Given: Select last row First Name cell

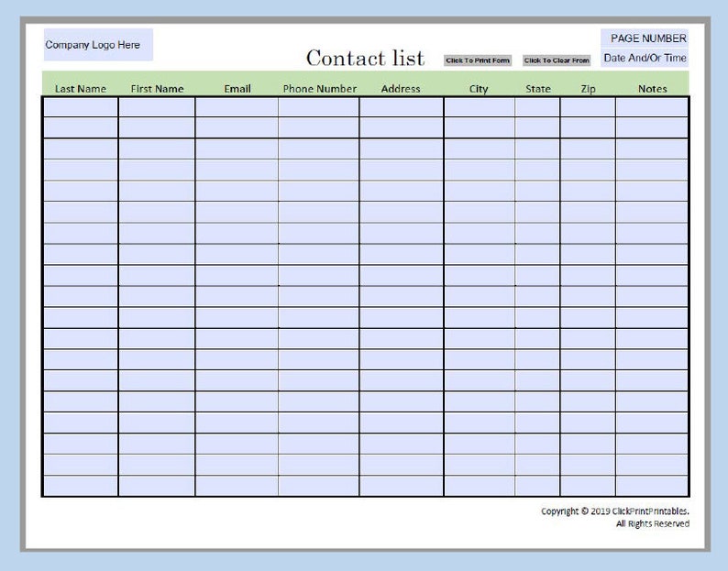Looking at the screenshot, I should (157, 486).
